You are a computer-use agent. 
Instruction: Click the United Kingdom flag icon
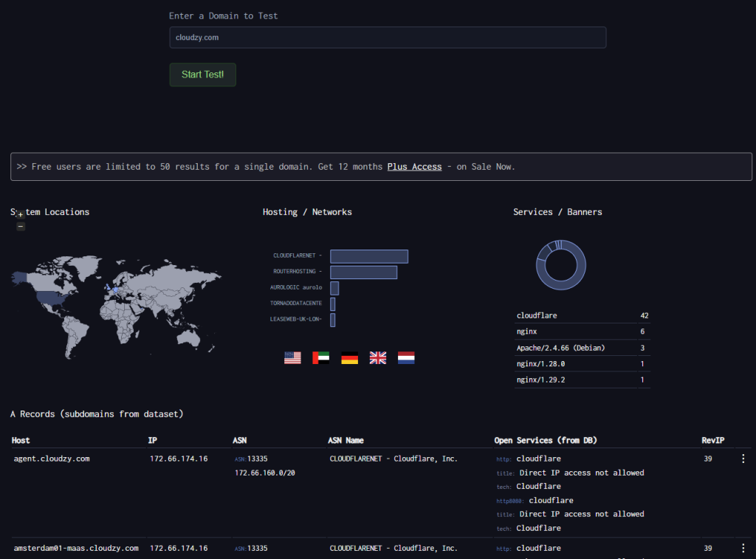[378, 358]
